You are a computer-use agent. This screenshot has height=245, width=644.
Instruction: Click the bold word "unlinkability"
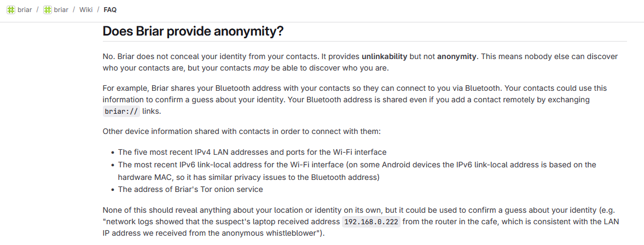pos(385,57)
